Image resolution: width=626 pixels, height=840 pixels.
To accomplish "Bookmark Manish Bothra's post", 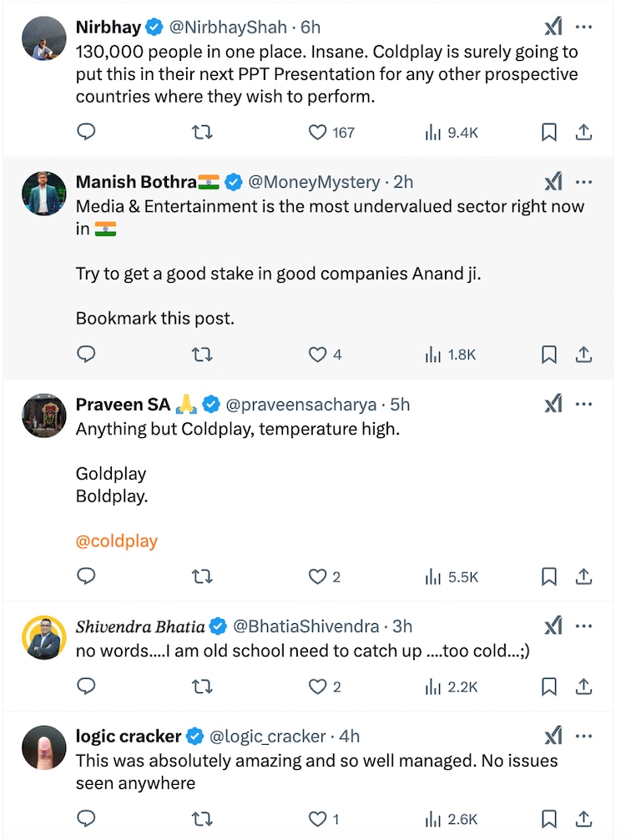I will [549, 355].
